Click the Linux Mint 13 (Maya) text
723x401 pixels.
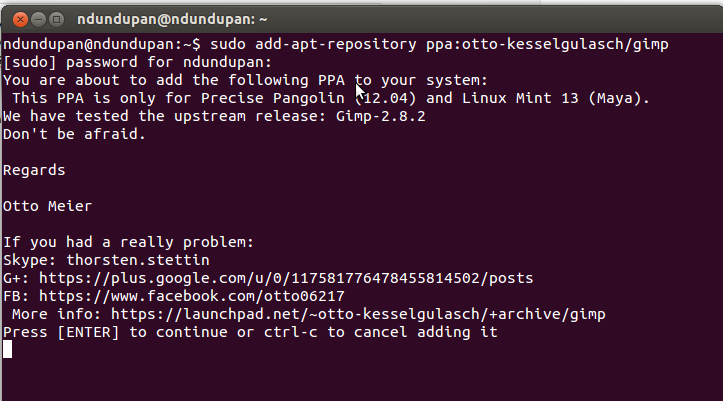click(556, 98)
